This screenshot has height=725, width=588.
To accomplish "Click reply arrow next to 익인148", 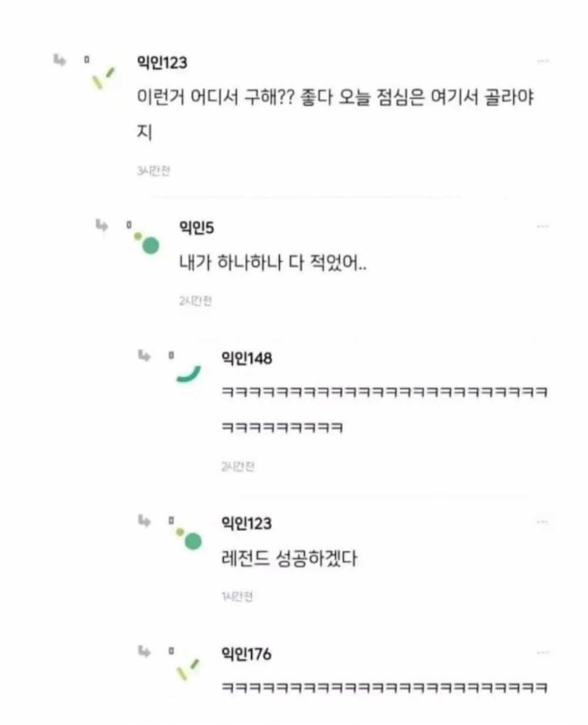I will tap(145, 356).
